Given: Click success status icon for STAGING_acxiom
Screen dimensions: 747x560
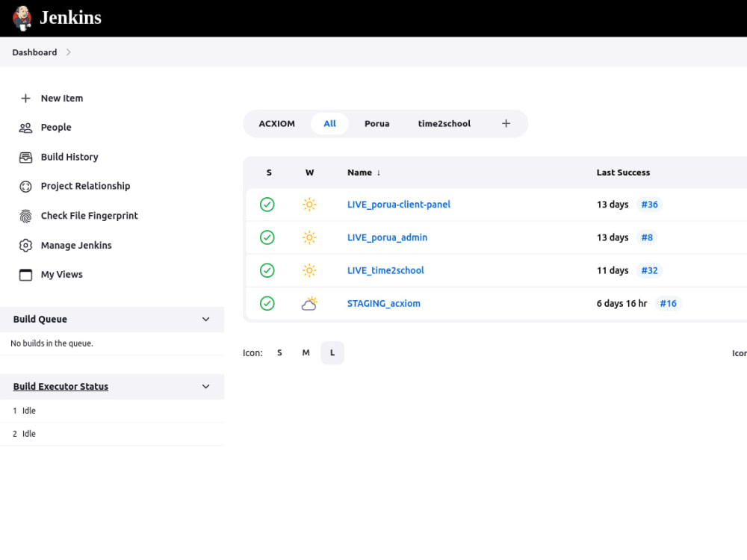Looking at the screenshot, I should 267,303.
